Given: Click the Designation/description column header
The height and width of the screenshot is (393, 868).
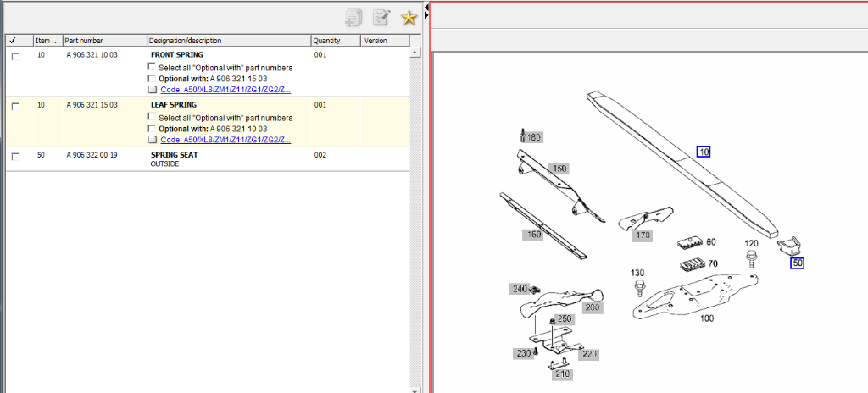Looking at the screenshot, I should tap(227, 41).
